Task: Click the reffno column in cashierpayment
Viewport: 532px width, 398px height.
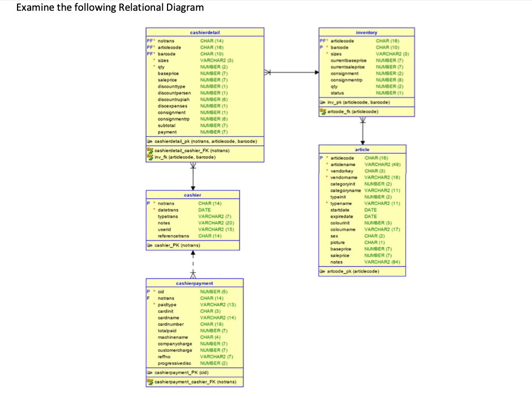Action: [164, 357]
